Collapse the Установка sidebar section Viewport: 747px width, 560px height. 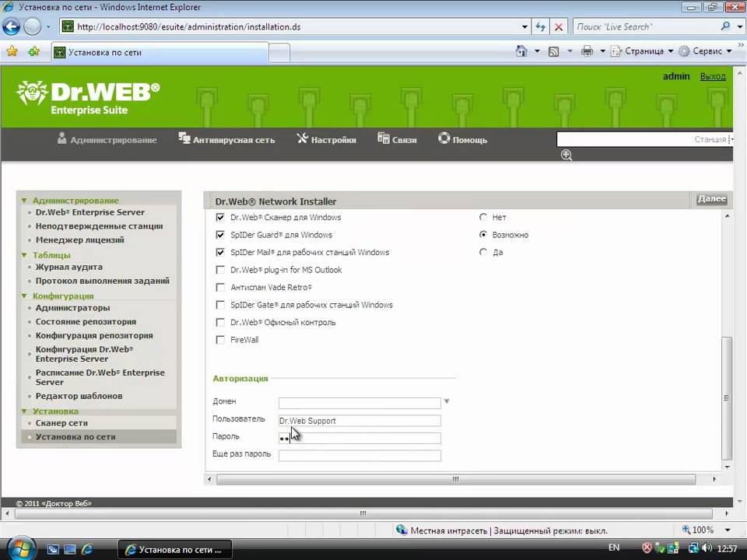tap(24, 411)
